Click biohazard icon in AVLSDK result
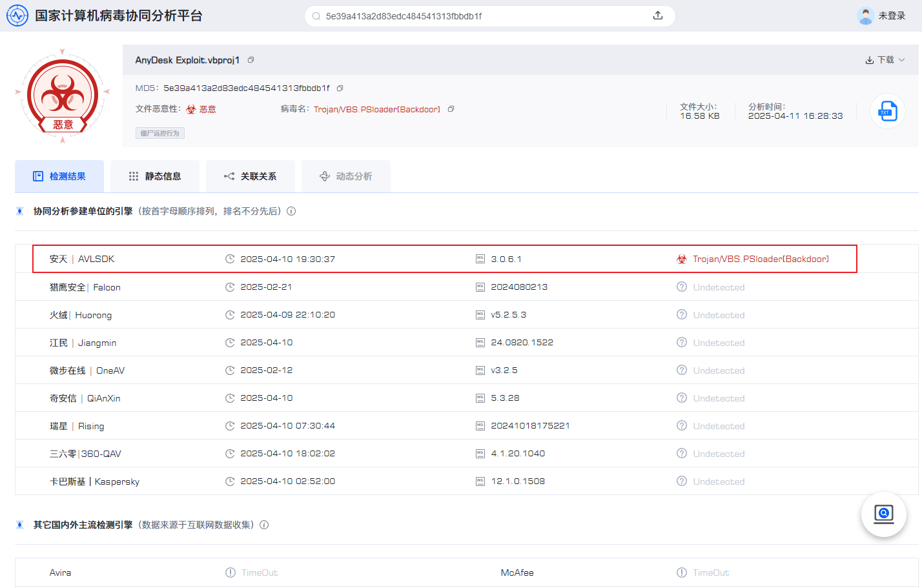The image size is (922, 588). (682, 259)
